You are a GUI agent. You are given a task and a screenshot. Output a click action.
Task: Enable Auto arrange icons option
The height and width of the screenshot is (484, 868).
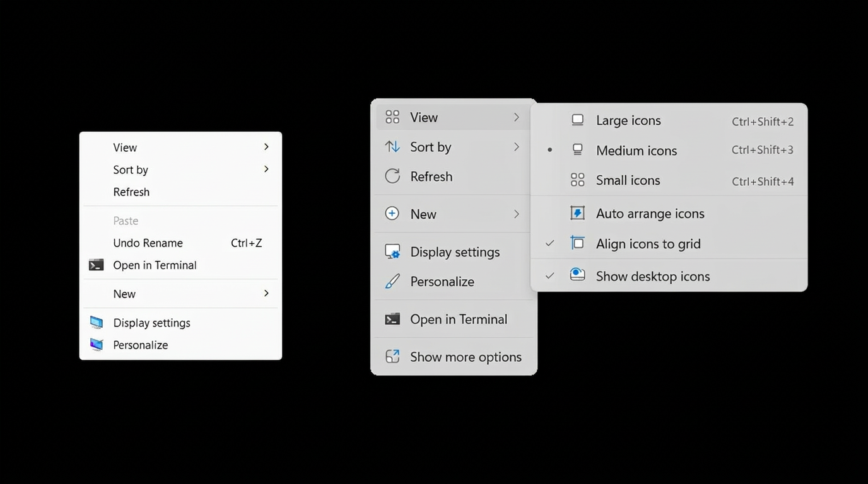669,213
